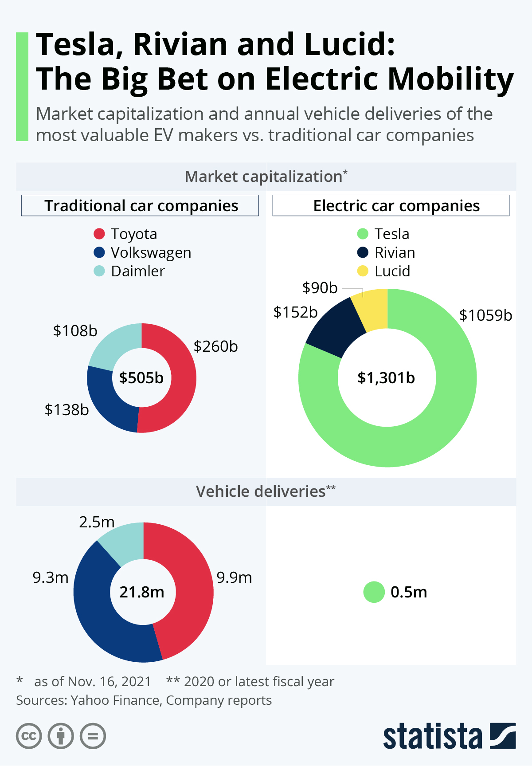532x766 pixels.
Task: Click the Lucid yellow legend dot
Action: pos(363,271)
